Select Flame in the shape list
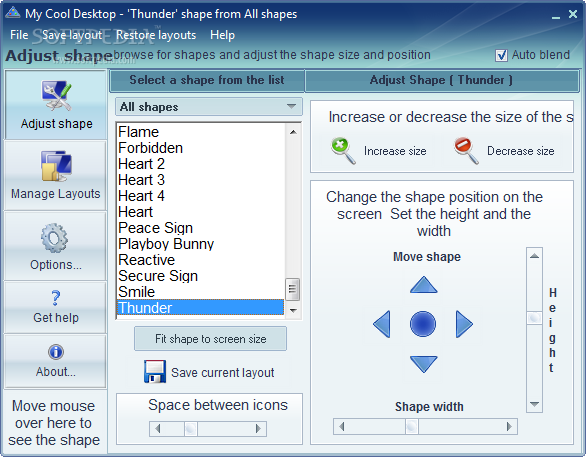 coord(201,132)
